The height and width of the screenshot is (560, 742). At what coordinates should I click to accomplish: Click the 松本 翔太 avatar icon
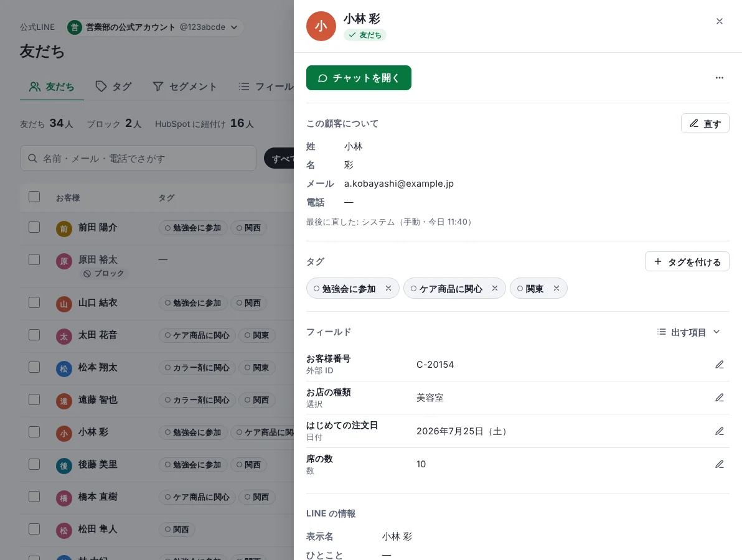pos(64,369)
